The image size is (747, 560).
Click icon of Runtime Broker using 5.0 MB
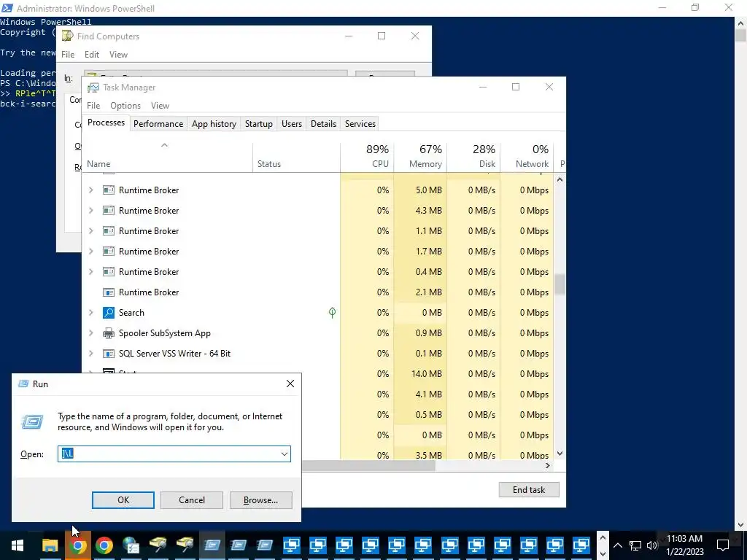pyautogui.click(x=109, y=190)
